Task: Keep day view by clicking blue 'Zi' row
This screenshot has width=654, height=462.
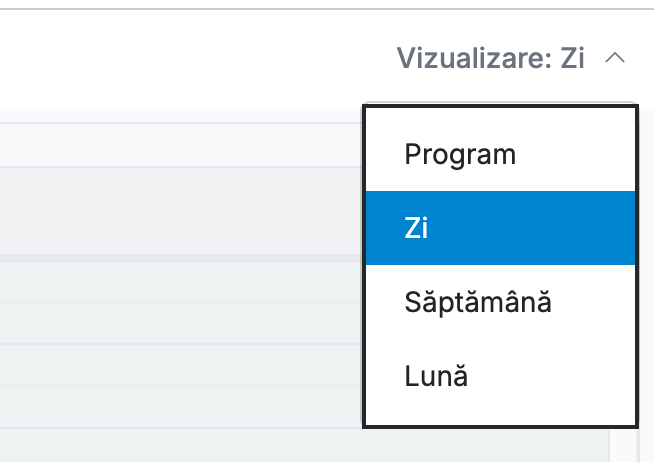Action: [x=501, y=228]
